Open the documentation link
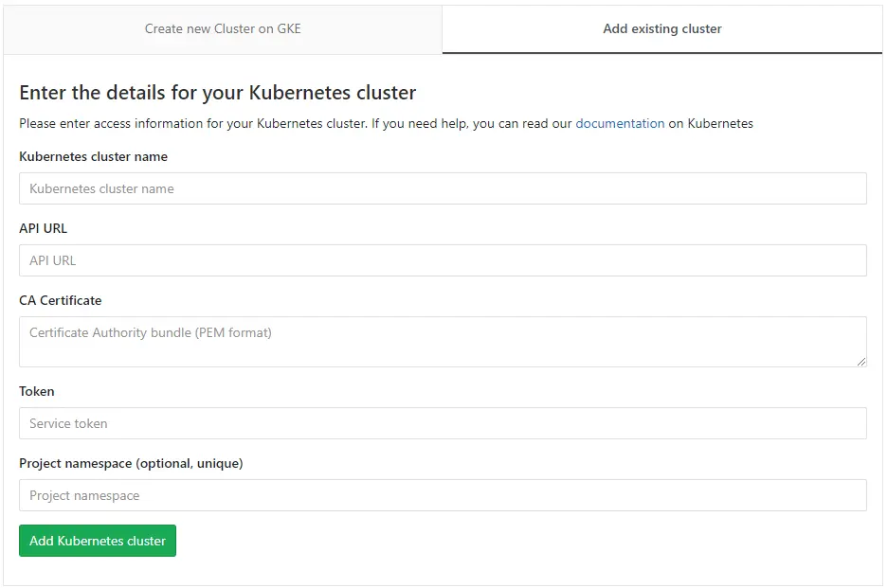This screenshot has width=887, height=588. coord(620,123)
